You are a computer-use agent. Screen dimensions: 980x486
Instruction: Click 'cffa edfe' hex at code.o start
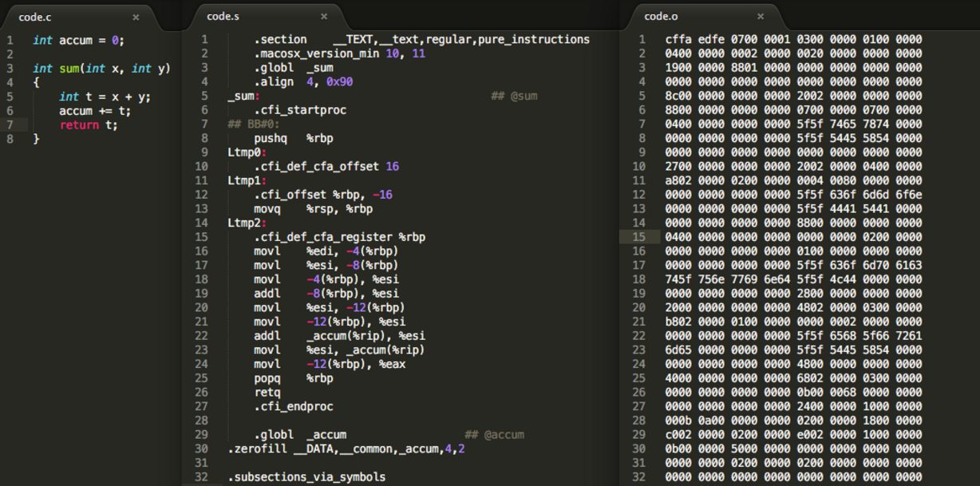pyautogui.click(x=693, y=40)
